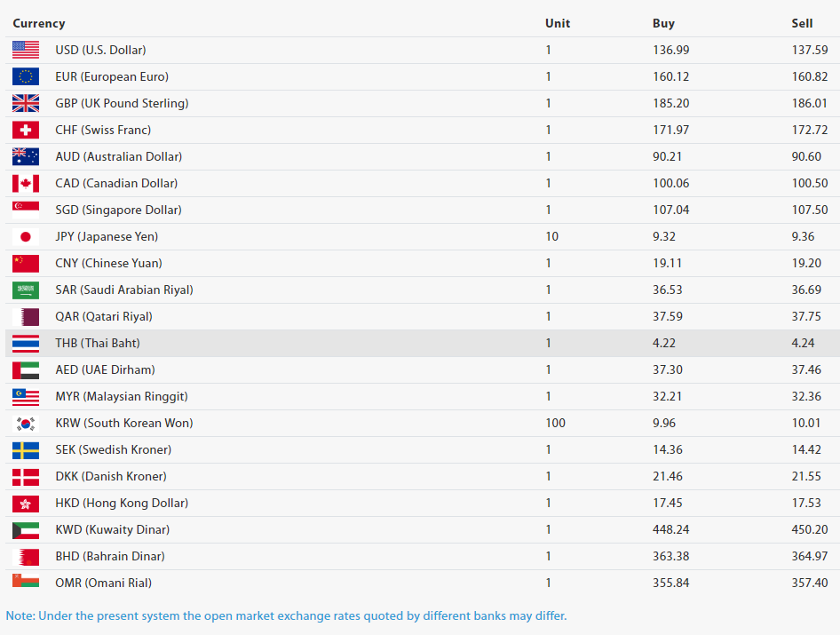Click the Currency column header
The height and width of the screenshot is (635, 840).
click(39, 24)
